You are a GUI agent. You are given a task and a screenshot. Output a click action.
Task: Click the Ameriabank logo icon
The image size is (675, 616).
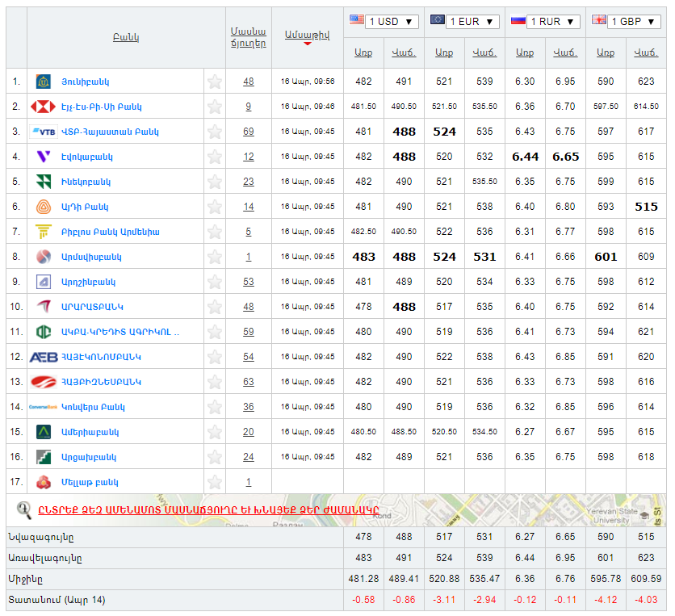44,432
